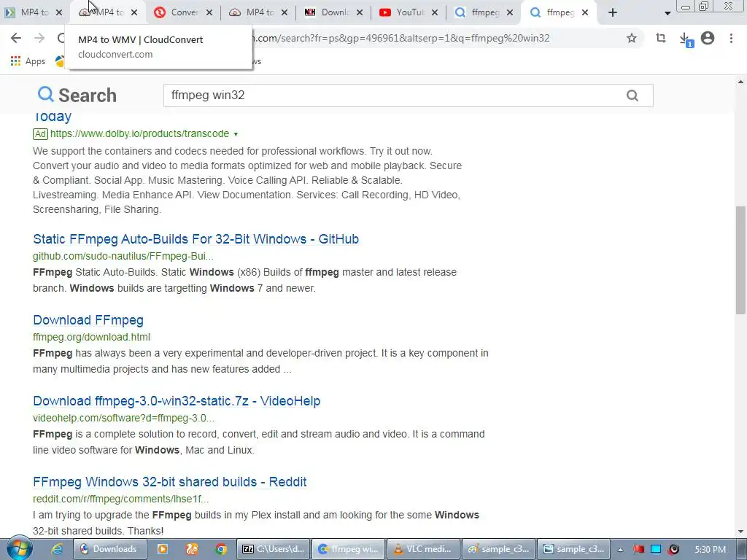
Task: Open the dolby.io/products/transcode ad URL
Action: coord(139,134)
